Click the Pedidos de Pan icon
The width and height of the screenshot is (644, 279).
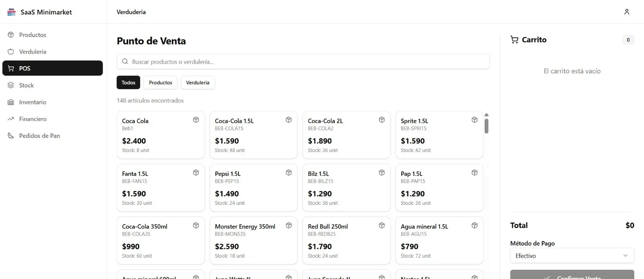pos(11,136)
